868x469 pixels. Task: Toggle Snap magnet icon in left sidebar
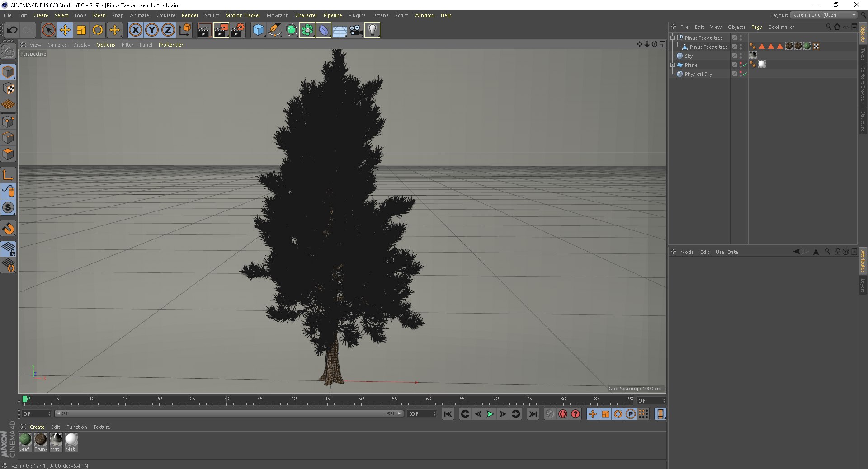[8, 229]
